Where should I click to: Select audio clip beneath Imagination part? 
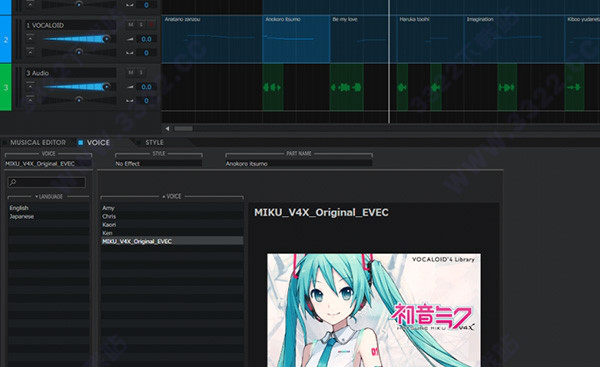pos(507,87)
